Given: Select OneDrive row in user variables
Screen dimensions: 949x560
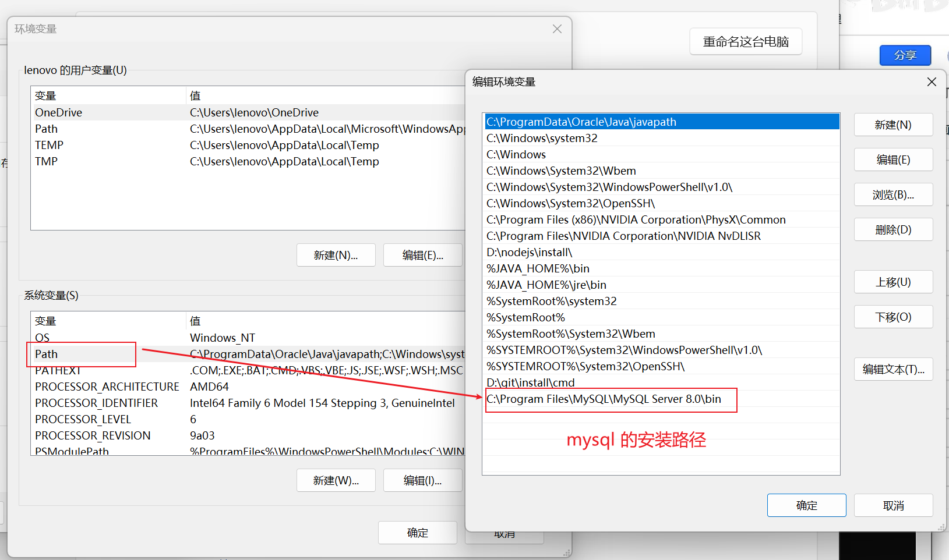Looking at the screenshot, I should tap(249, 112).
